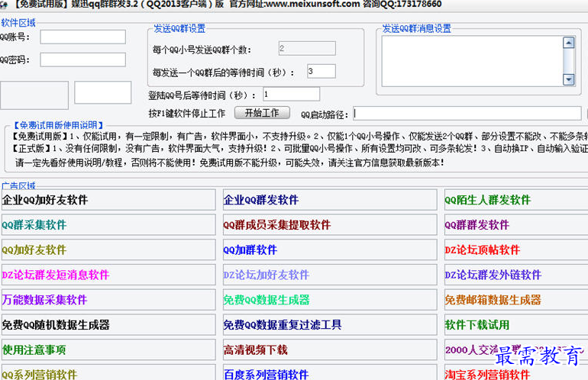Click the QQ账号 input field

[x=83, y=37]
